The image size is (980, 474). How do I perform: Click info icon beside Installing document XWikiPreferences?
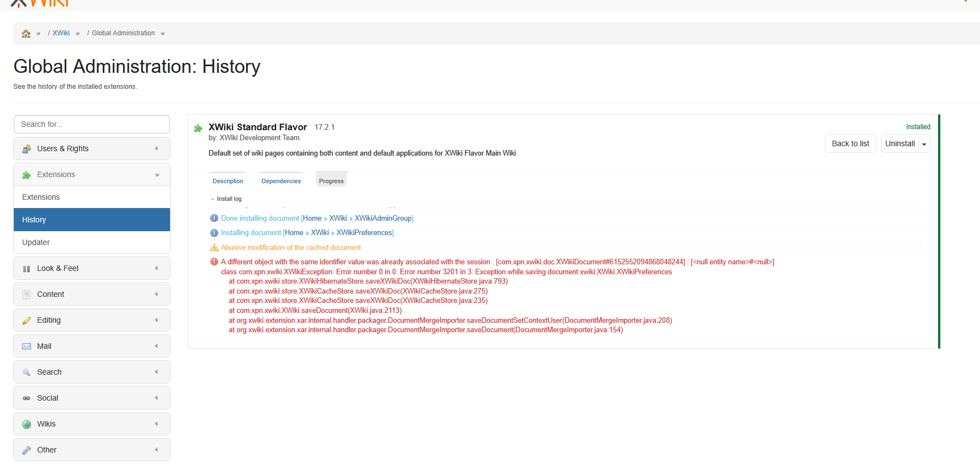(x=214, y=233)
